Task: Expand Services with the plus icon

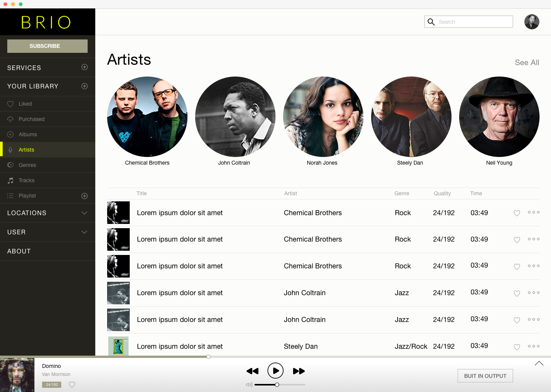Action: [85, 67]
